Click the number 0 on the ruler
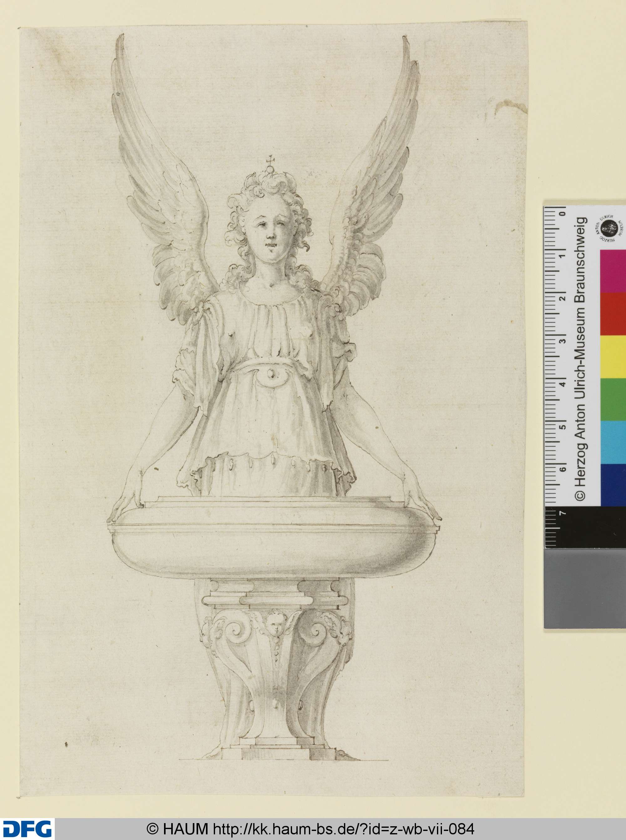This screenshot has width=626, height=840. 562,213
